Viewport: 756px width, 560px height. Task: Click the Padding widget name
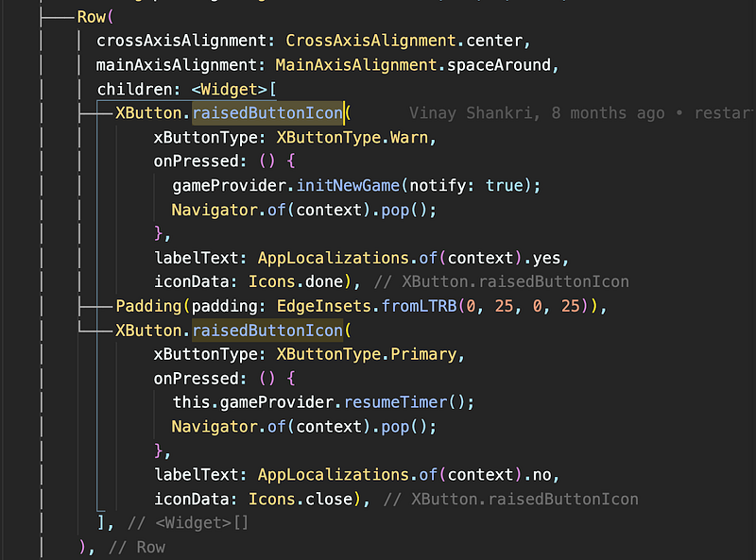click(x=148, y=306)
